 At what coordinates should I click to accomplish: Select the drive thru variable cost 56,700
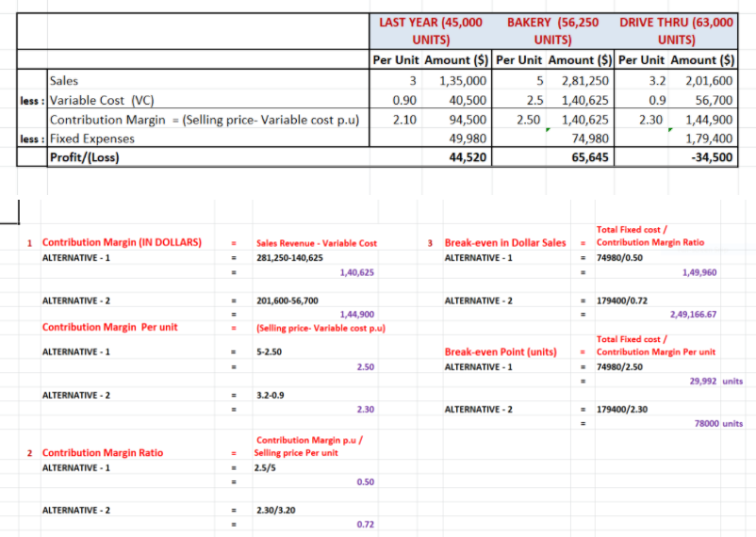point(715,100)
